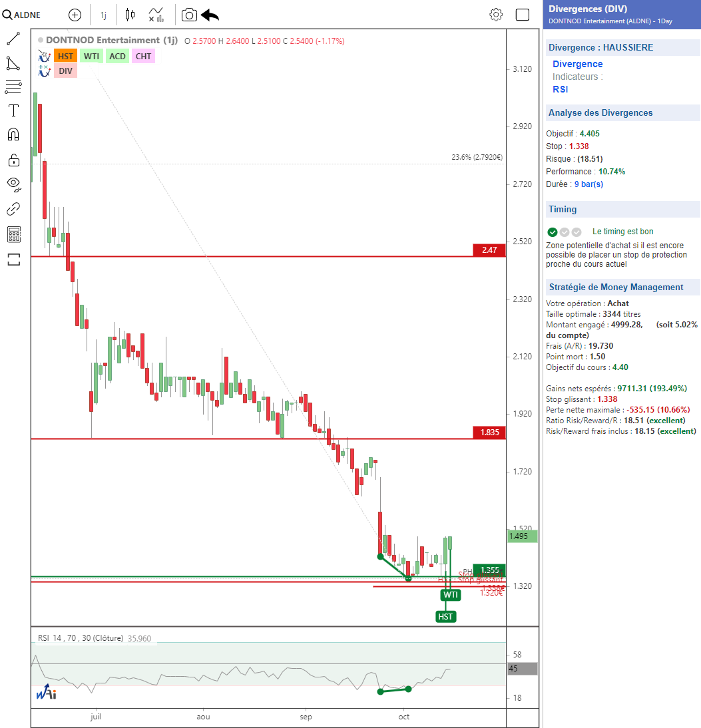Select the 2.47 resistance level label
This screenshot has width=701, height=728.
489,250
